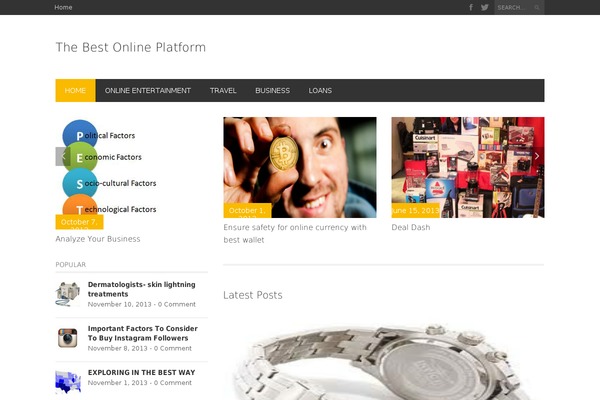The image size is (600, 400).
Task: Open the Deal Dash post title
Action: pyautogui.click(x=411, y=227)
